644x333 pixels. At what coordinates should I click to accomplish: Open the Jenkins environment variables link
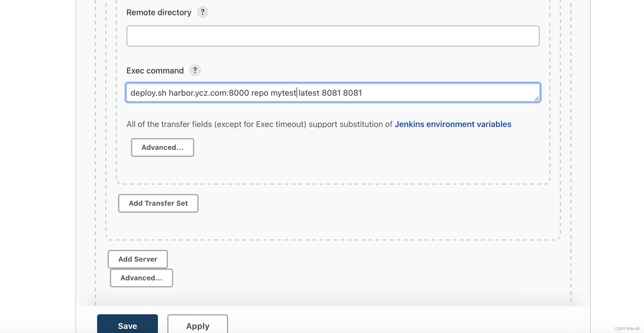pos(453,124)
